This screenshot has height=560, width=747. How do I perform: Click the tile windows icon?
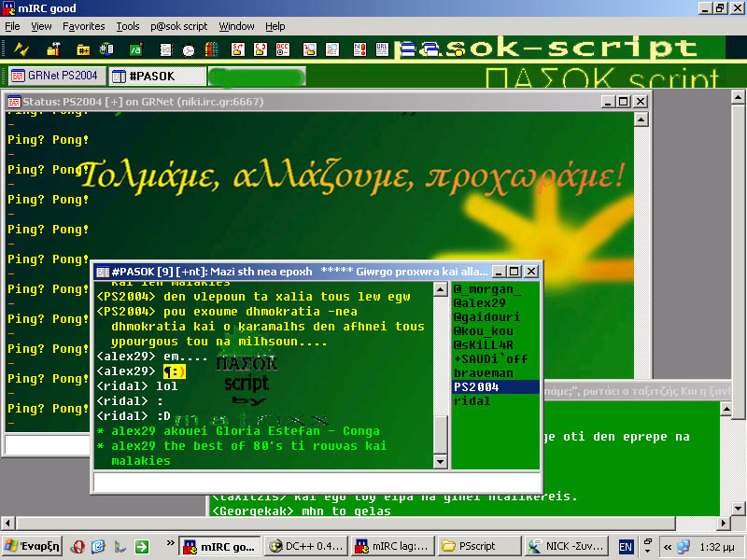(408, 49)
